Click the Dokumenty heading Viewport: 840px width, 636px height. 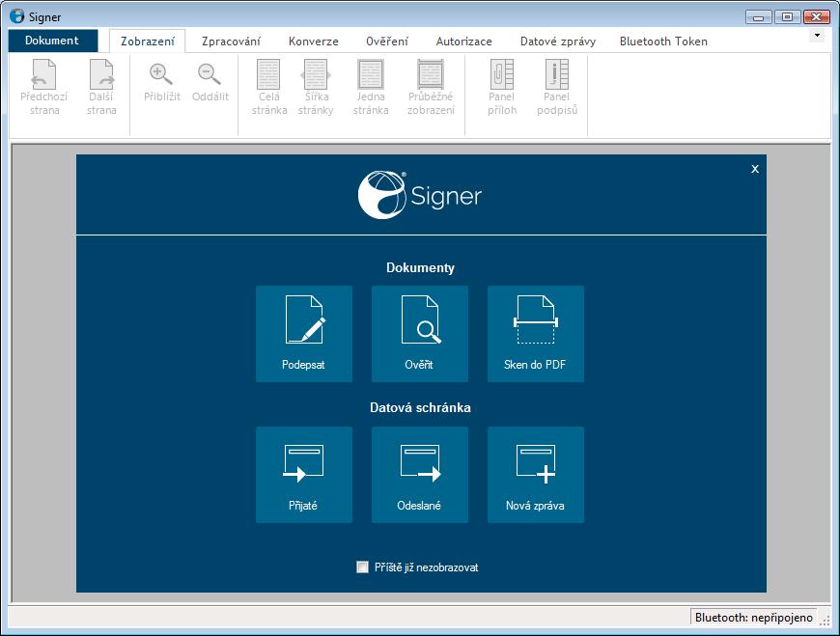pyautogui.click(x=420, y=267)
